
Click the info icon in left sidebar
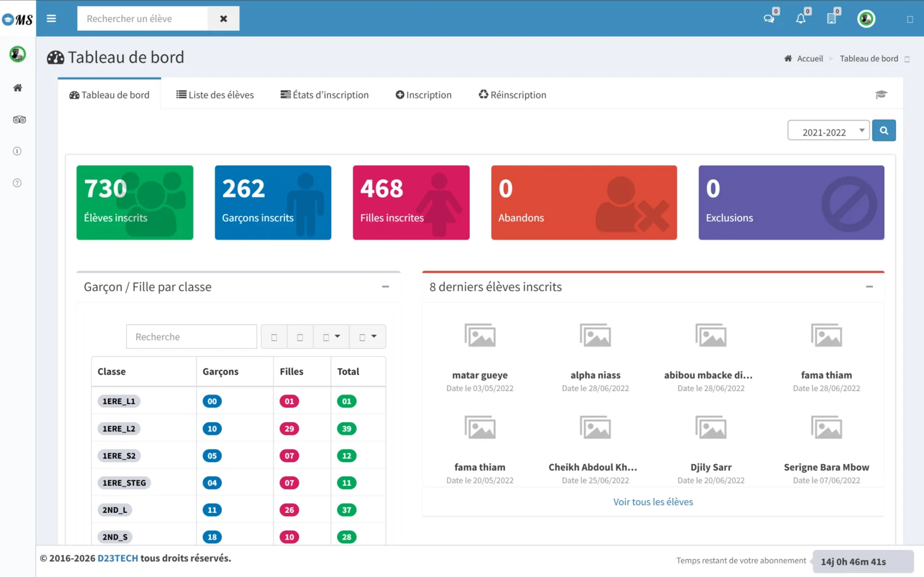pyautogui.click(x=17, y=151)
